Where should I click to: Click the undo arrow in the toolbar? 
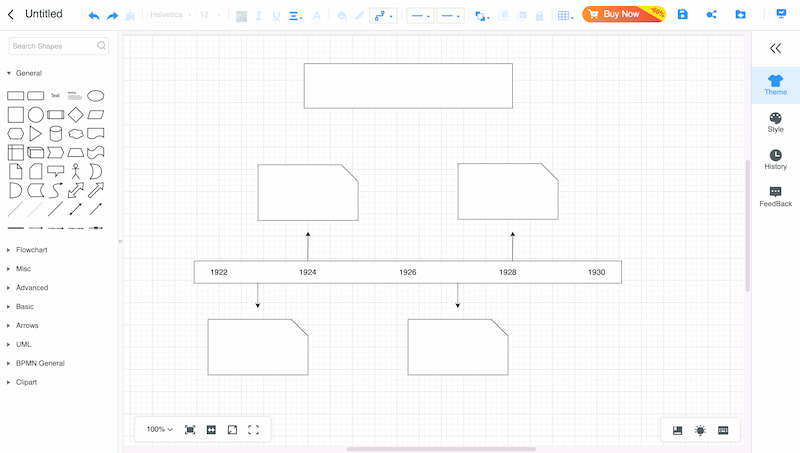pyautogui.click(x=94, y=15)
